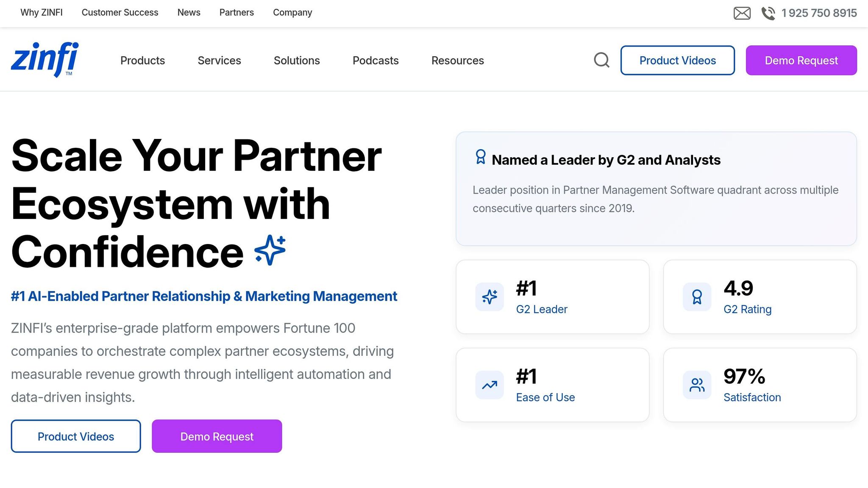Image resolution: width=868 pixels, height=488 pixels.
Task: Click the header Demo Request button
Action: (801, 61)
